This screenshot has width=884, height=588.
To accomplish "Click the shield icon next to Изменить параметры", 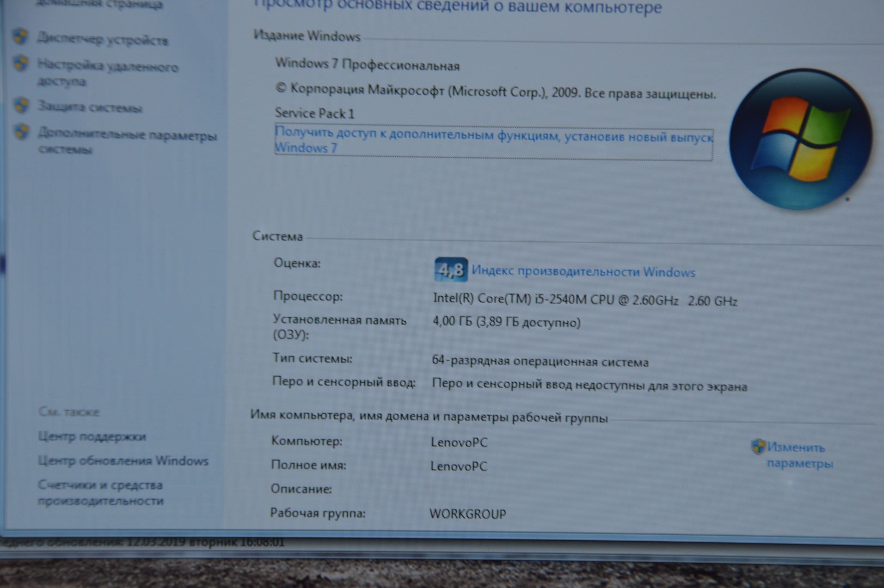I will (x=758, y=447).
